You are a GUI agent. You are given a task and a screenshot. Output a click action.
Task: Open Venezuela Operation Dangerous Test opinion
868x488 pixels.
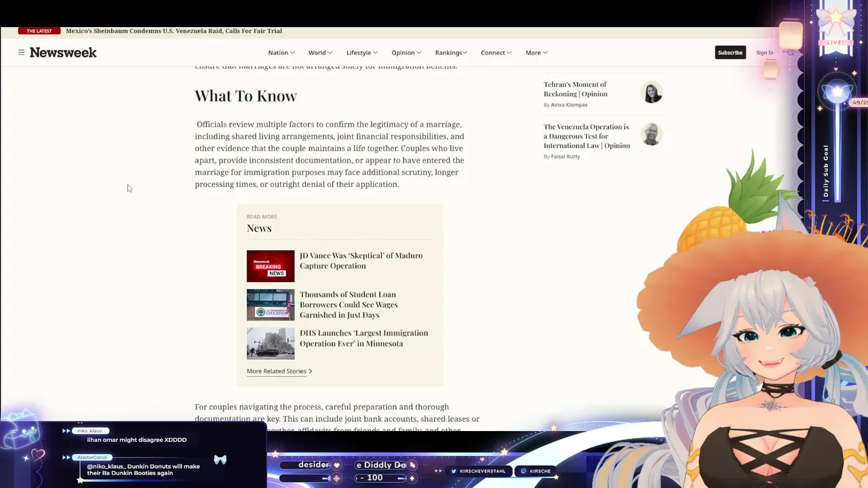coord(587,136)
